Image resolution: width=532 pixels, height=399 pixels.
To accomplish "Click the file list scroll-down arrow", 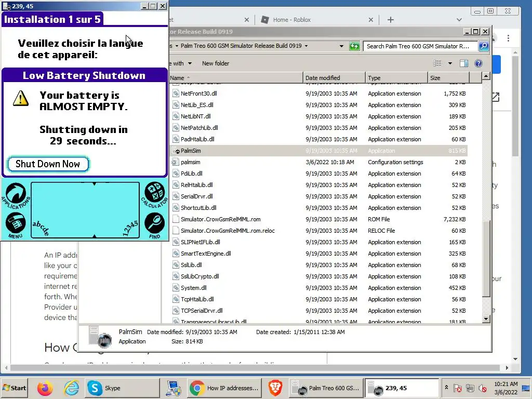I will click(x=486, y=318).
